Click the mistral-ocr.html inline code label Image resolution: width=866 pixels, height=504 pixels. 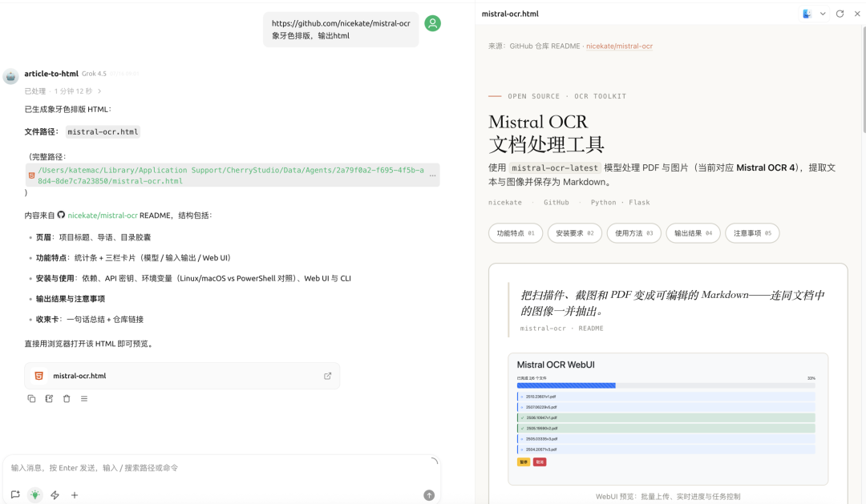tap(103, 132)
